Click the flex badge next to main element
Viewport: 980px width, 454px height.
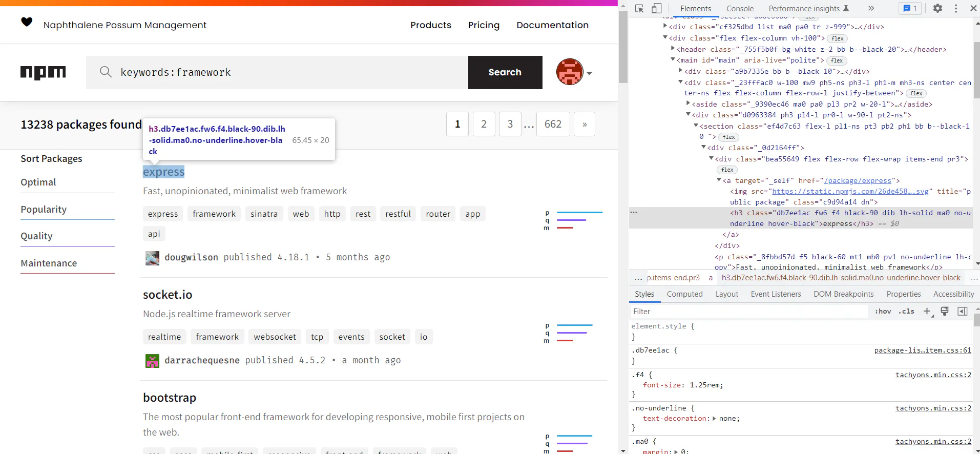tap(837, 60)
